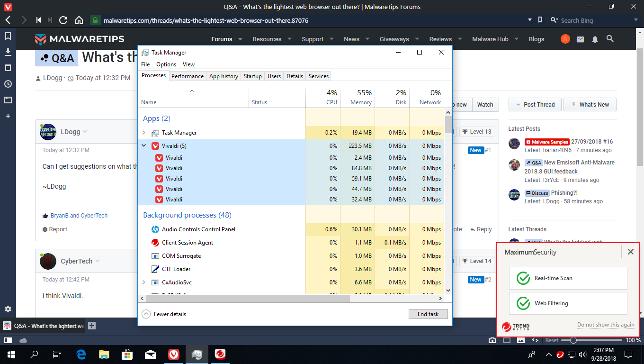This screenshot has height=364, width=644.
Task: Open a new tab in Vivaldi
Action: 92,326
